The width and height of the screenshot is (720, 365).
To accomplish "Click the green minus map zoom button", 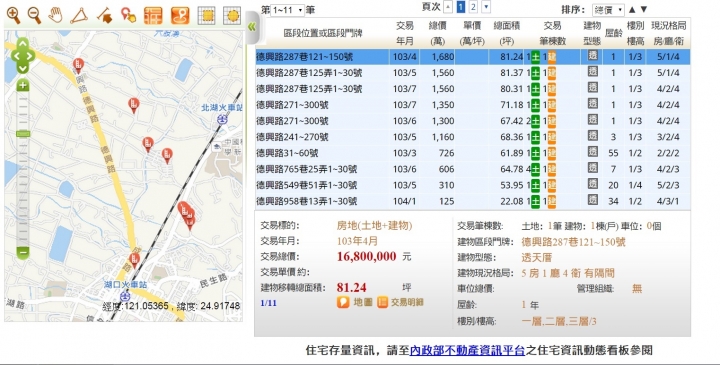I will click(23, 253).
